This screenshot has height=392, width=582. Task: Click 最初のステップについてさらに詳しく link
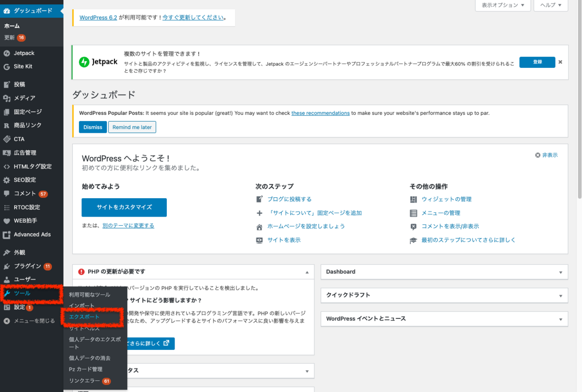tap(469, 240)
